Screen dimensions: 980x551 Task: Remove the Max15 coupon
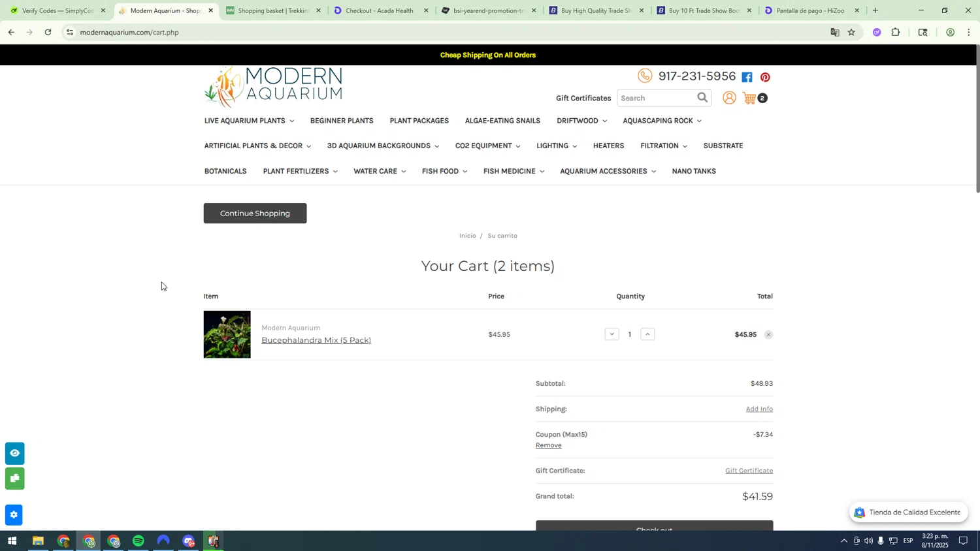pos(549,445)
